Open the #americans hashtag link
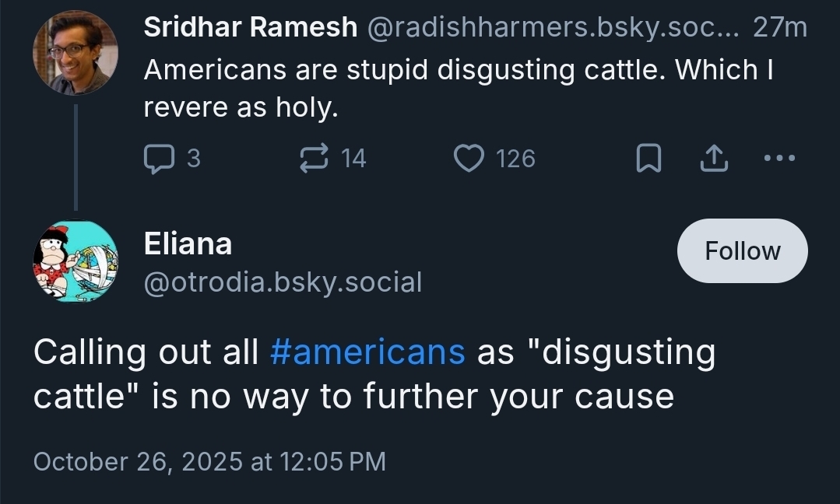This screenshot has width=840, height=504. point(367,352)
